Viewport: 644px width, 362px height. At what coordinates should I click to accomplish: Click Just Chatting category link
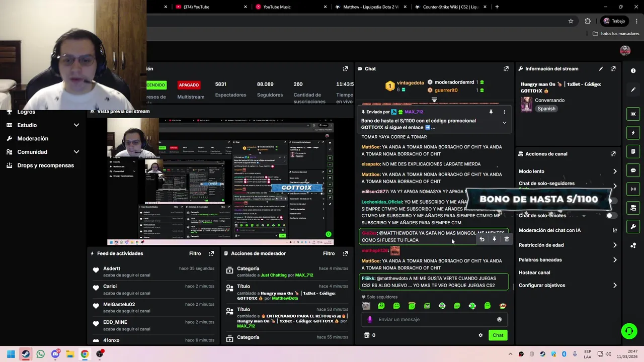coord(274,276)
